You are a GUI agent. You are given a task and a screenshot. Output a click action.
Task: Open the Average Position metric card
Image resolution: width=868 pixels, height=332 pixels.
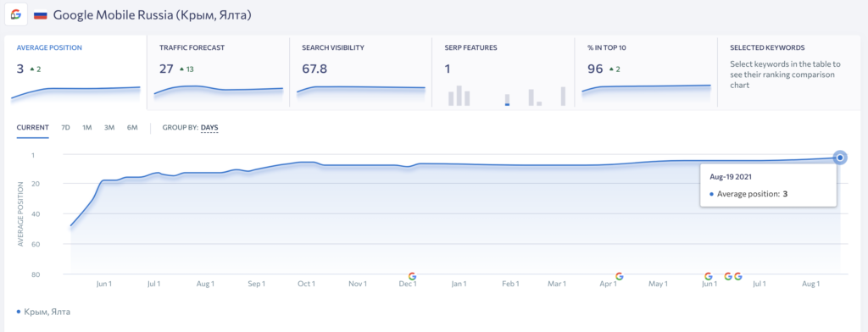pyautogui.click(x=75, y=72)
